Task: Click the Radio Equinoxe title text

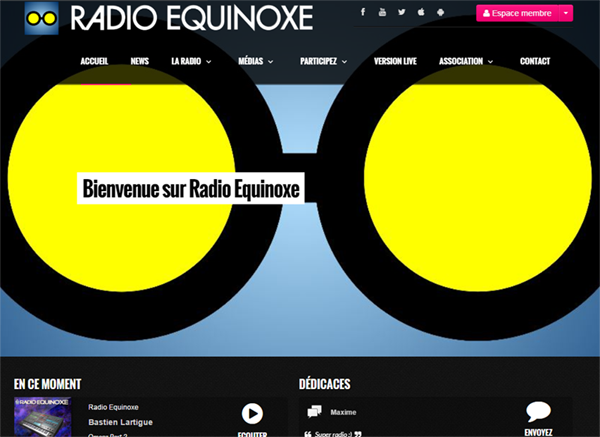Action: (192, 18)
